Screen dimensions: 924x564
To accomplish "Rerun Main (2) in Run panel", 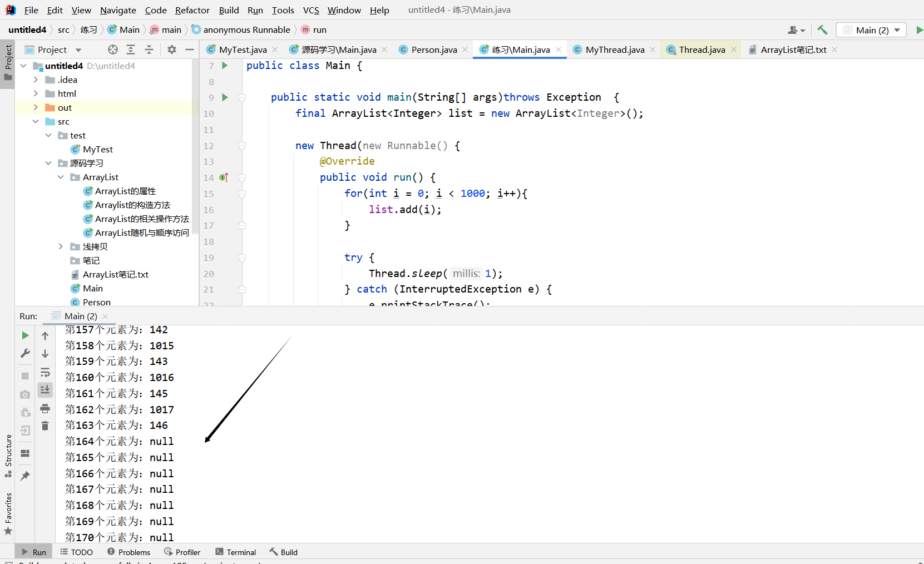I will pos(25,335).
